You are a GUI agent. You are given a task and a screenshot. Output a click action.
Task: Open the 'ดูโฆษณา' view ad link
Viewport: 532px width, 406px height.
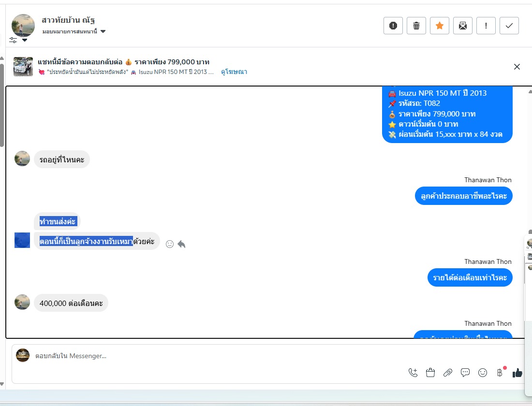click(x=234, y=72)
